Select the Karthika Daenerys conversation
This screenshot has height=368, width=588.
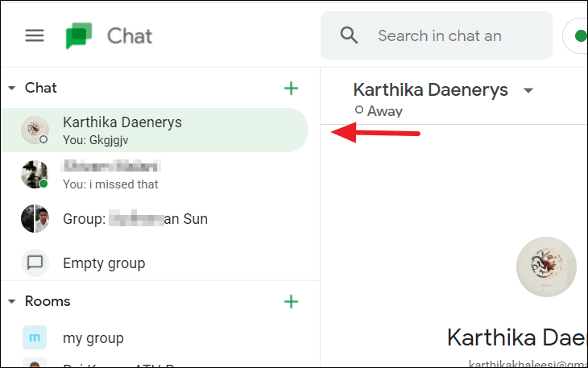tap(155, 130)
